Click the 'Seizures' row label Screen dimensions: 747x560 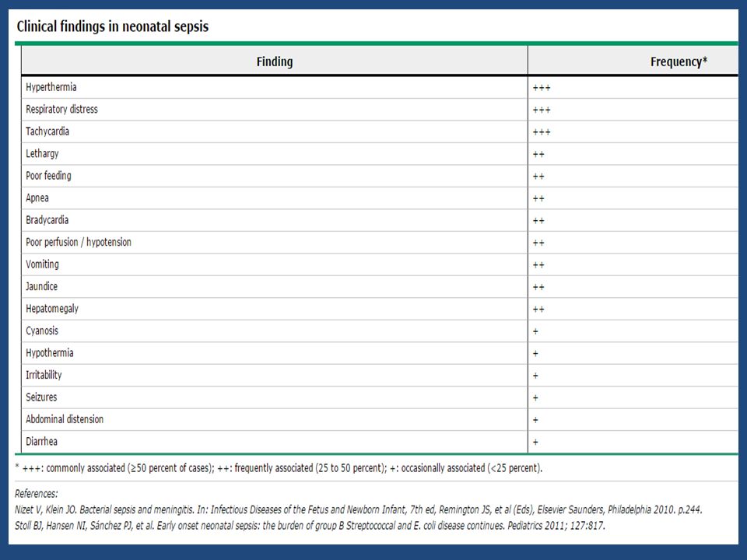click(41, 397)
